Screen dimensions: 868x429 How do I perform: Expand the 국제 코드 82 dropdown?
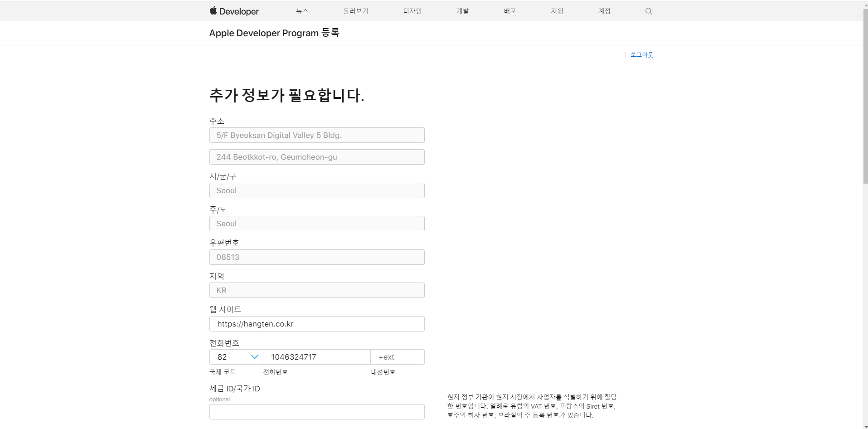[236, 357]
